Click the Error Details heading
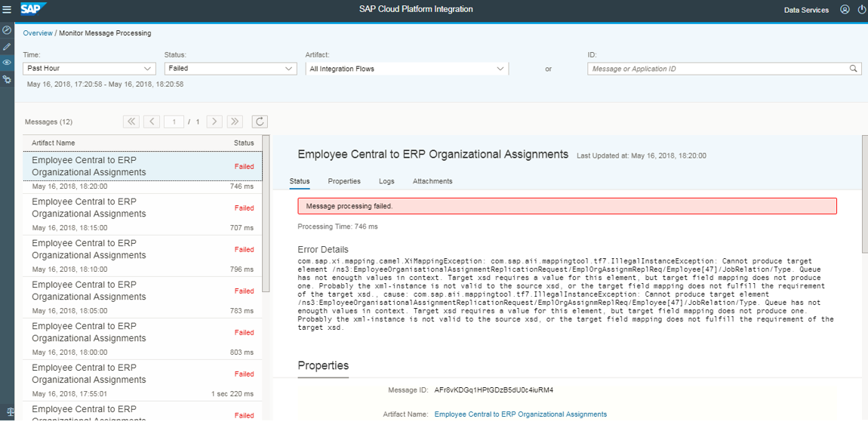The width and height of the screenshot is (868, 425). coord(323,250)
